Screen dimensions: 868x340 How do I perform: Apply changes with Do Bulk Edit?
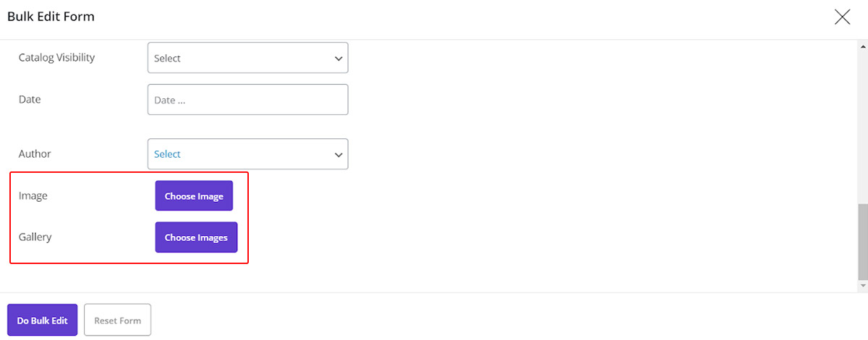(x=42, y=320)
